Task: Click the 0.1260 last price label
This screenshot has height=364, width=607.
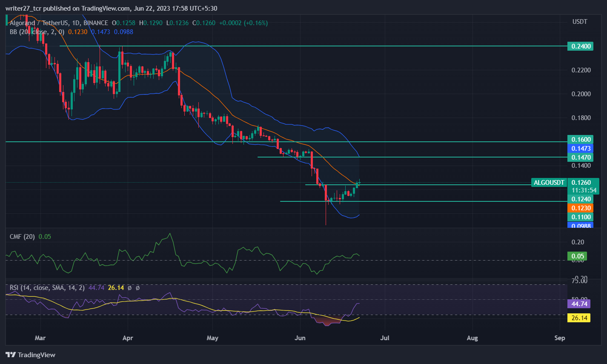Action: pyautogui.click(x=581, y=182)
